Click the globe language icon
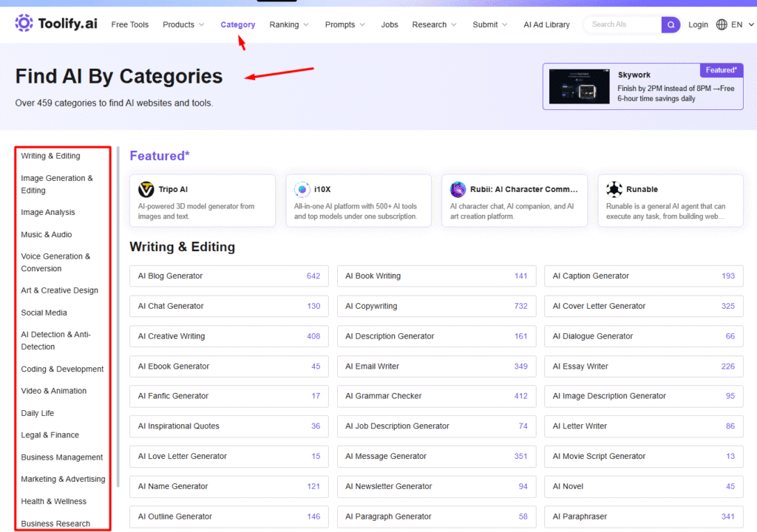 coord(722,24)
